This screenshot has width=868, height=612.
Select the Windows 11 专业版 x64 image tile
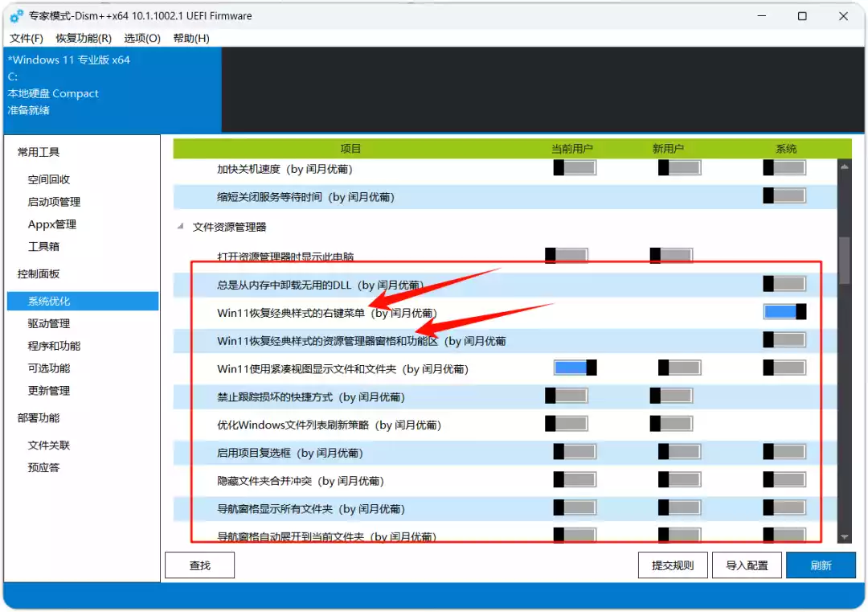pos(113,90)
